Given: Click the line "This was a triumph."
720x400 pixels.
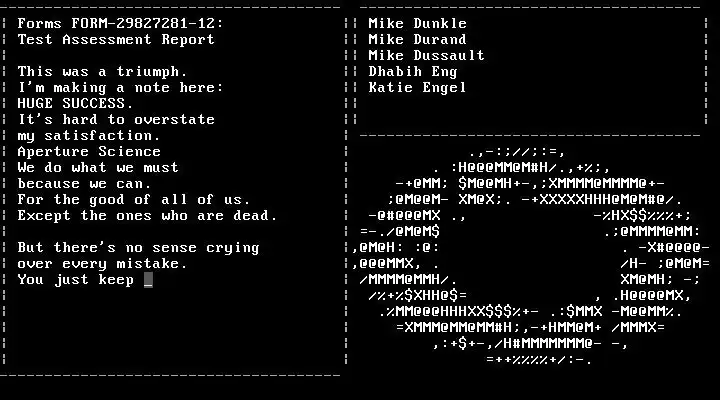Looking at the screenshot, I should tap(102, 72).
